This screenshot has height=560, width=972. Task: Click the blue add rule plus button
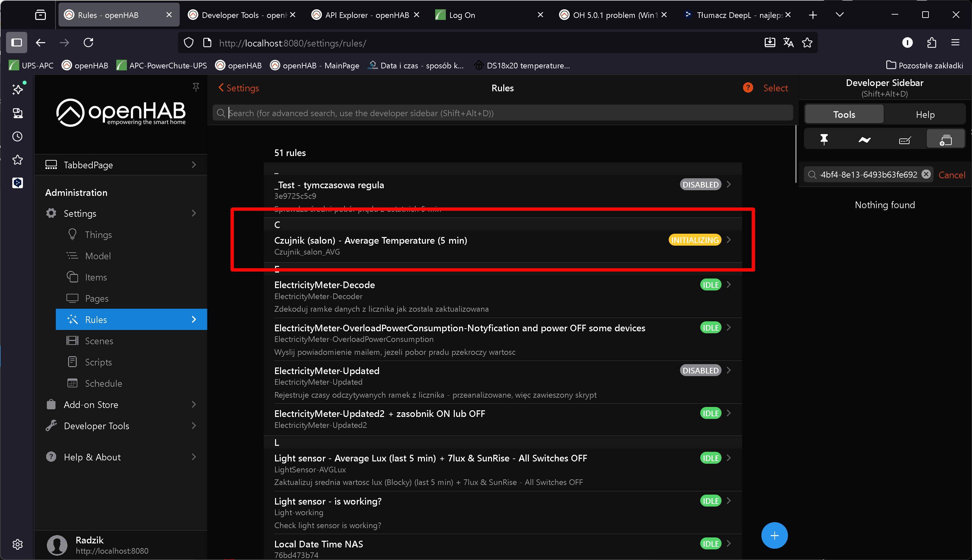click(x=774, y=535)
